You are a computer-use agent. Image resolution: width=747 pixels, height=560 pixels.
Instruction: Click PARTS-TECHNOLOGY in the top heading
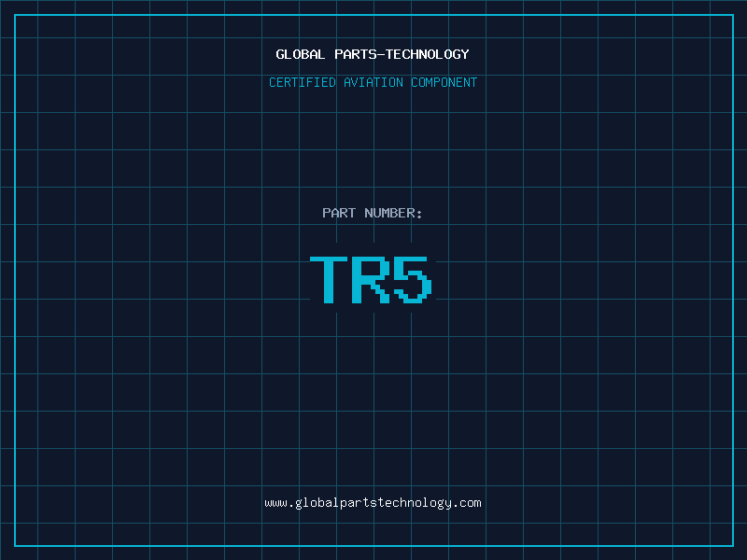click(x=402, y=54)
